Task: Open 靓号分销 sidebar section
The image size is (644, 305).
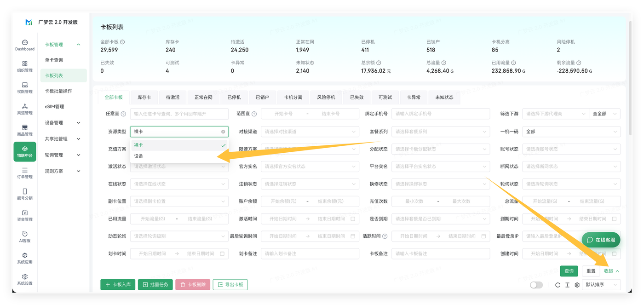Action: [25, 194]
